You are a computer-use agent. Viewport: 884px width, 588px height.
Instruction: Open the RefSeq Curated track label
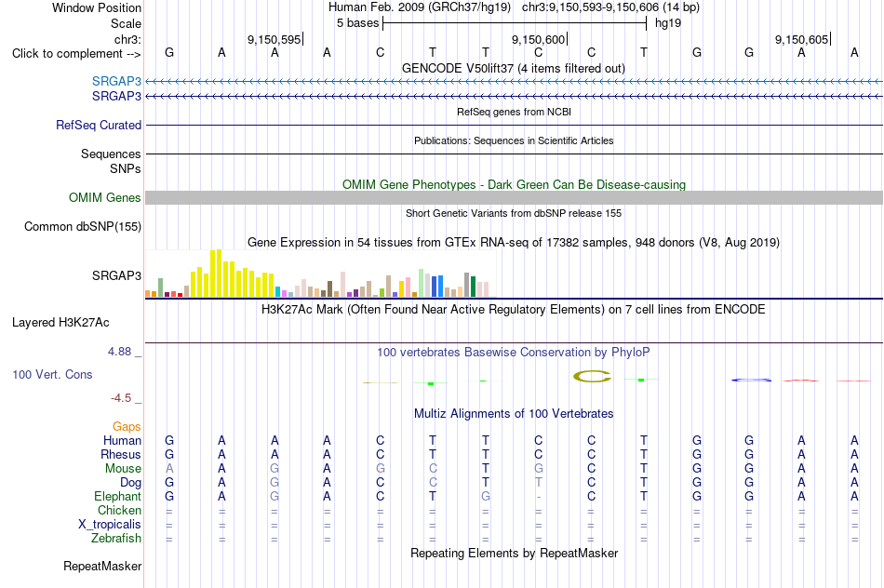tap(99, 126)
